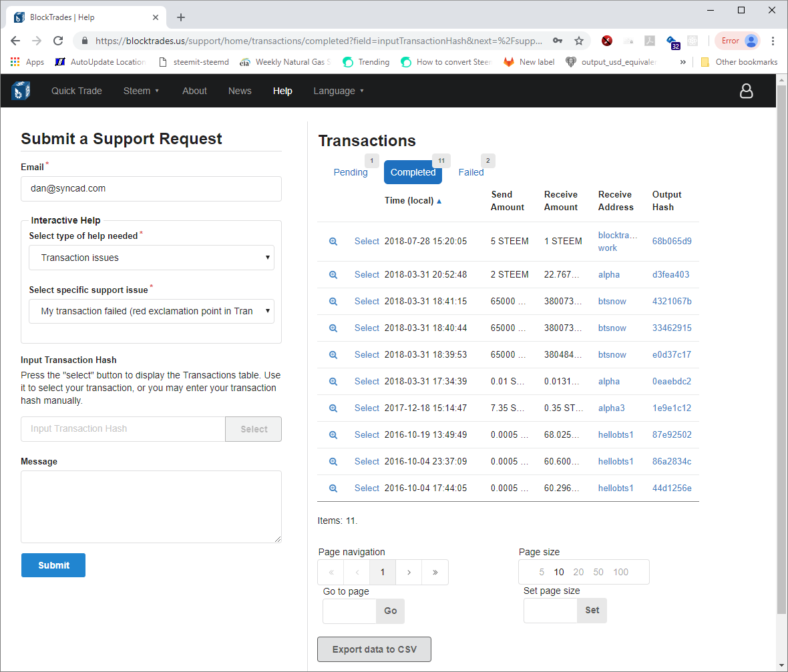Click Set button for page size
The image size is (788, 672).
[592, 610]
